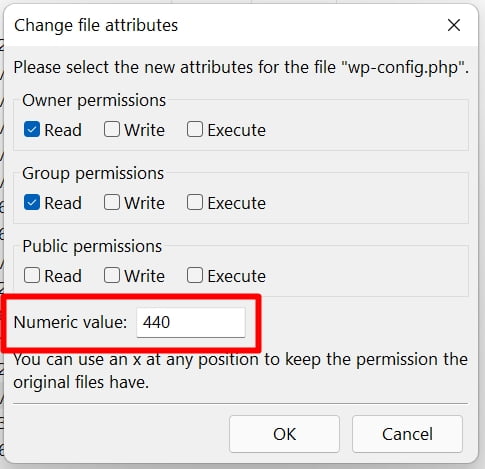This screenshot has width=485, height=469.
Task: Click the Owner permissions group heading
Action: pyautogui.click(x=94, y=100)
